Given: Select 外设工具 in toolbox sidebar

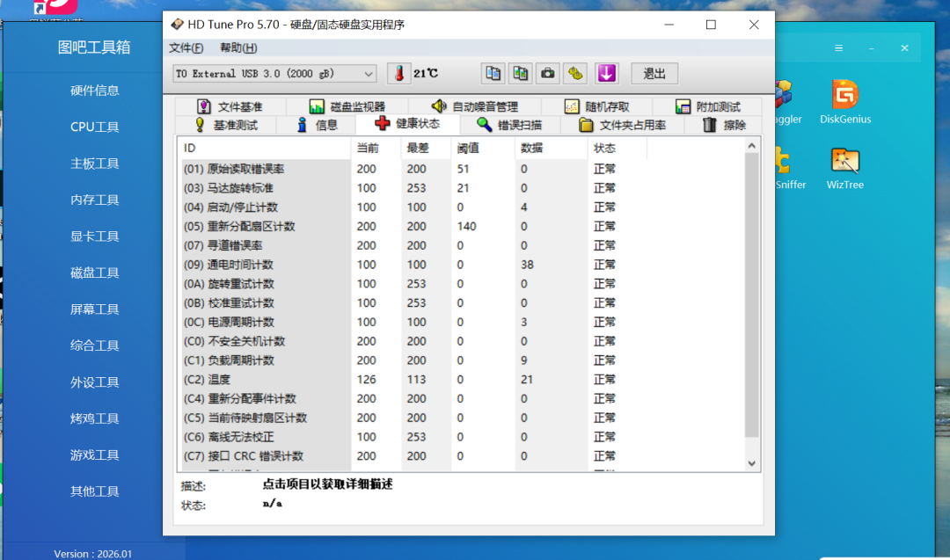Looking at the screenshot, I should tap(94, 382).
